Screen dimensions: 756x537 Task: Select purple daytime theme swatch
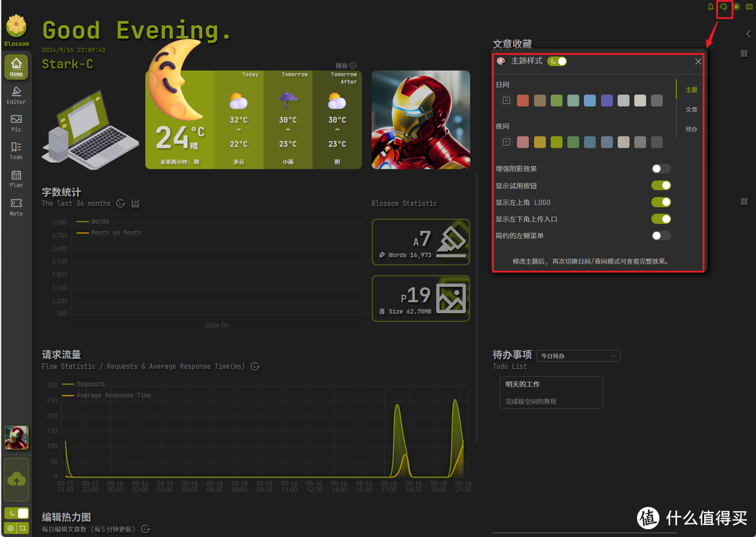[x=606, y=100]
